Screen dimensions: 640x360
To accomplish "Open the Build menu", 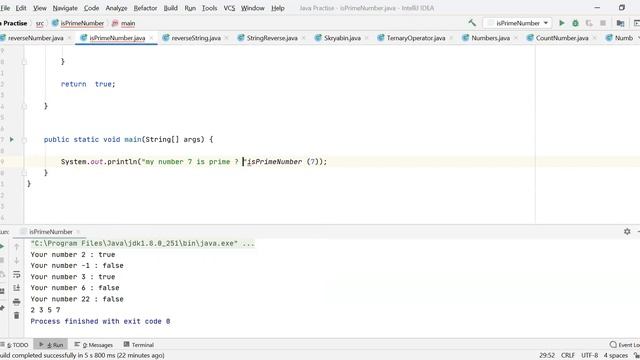I will (171, 8).
